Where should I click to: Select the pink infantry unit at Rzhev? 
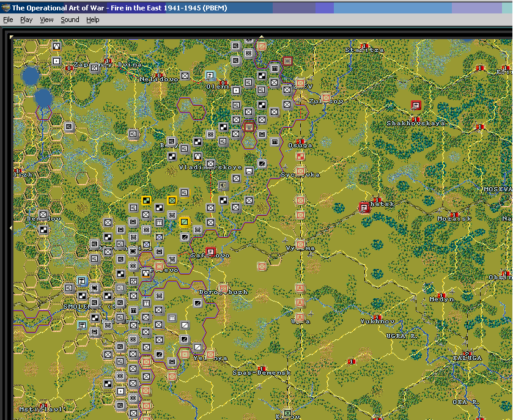(300, 83)
